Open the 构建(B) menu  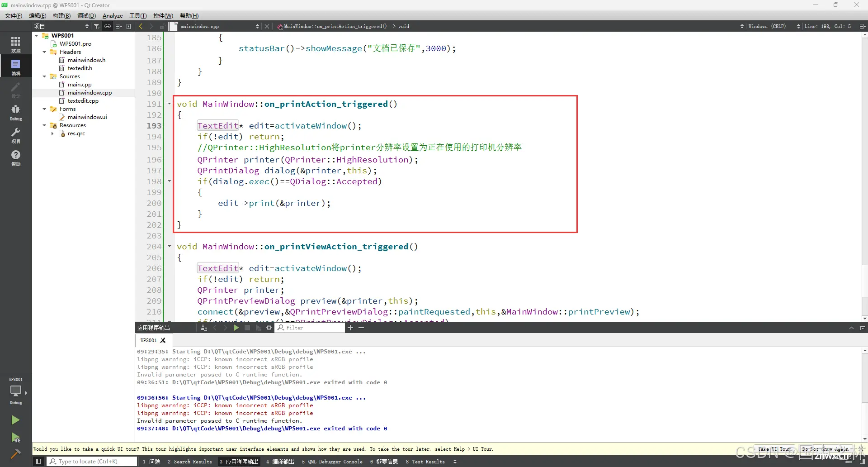pos(61,16)
